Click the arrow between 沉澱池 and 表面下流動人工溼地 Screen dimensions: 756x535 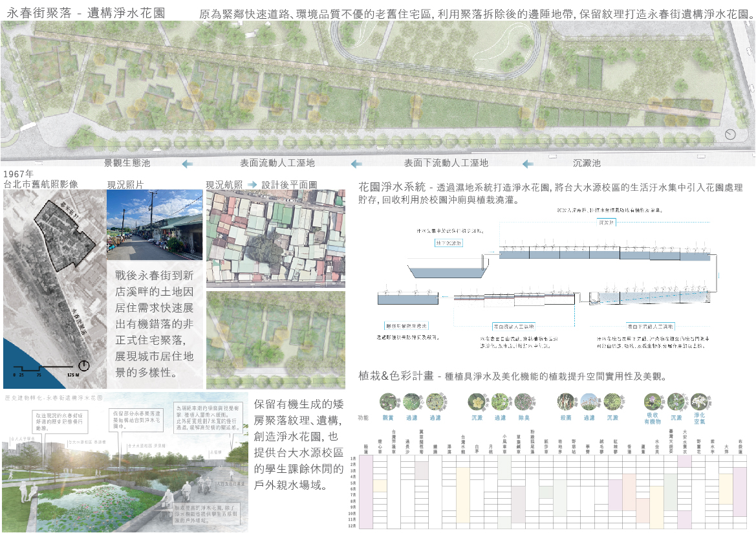pos(528,164)
